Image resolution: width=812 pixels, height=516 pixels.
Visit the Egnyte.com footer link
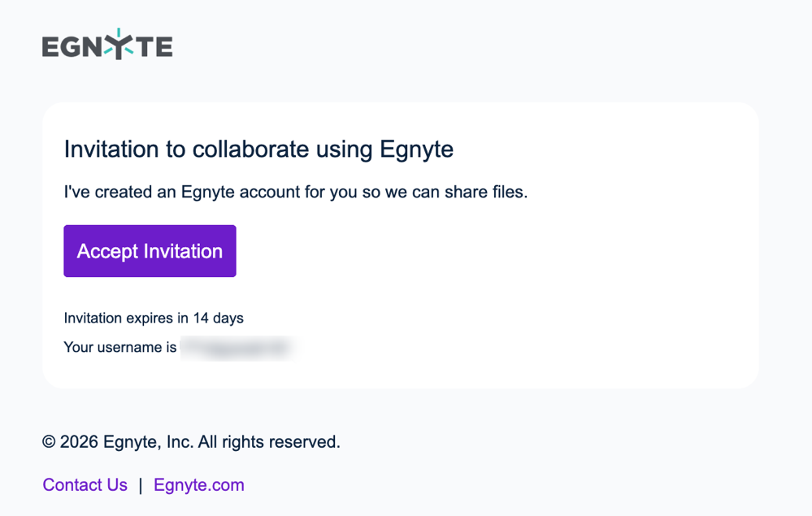199,485
